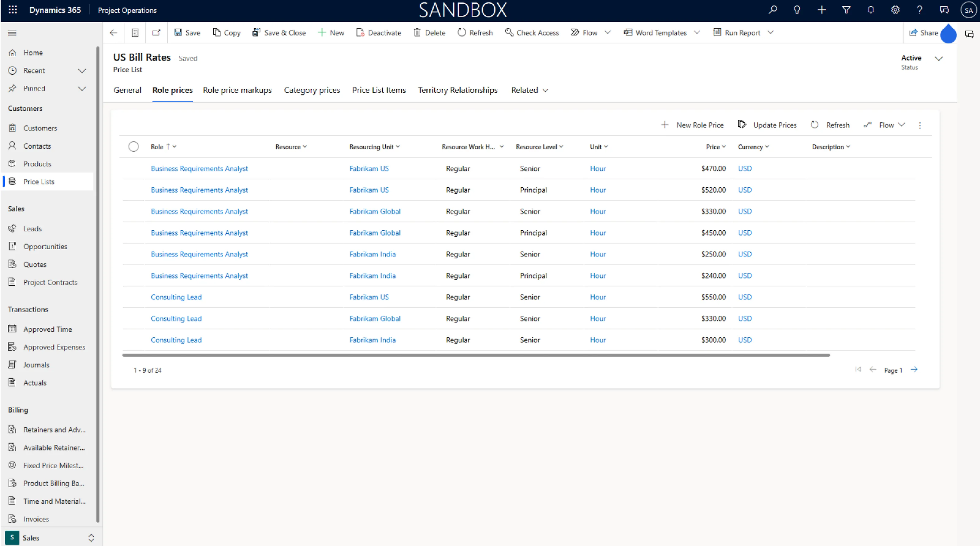
Task: Open the Role price markups tab
Action: [237, 90]
